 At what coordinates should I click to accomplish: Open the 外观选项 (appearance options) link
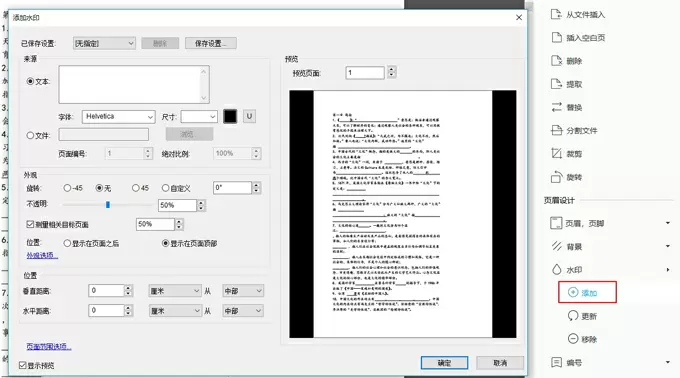point(42,255)
